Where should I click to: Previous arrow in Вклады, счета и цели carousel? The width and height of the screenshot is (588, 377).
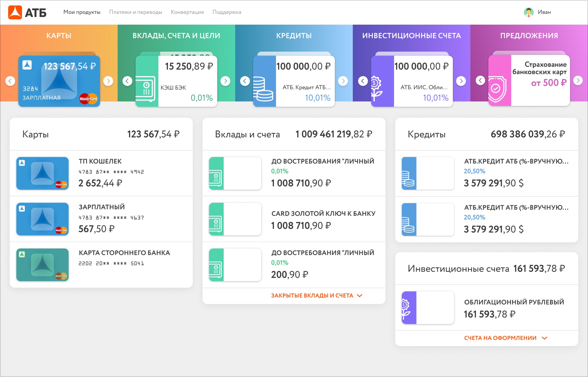127,81
